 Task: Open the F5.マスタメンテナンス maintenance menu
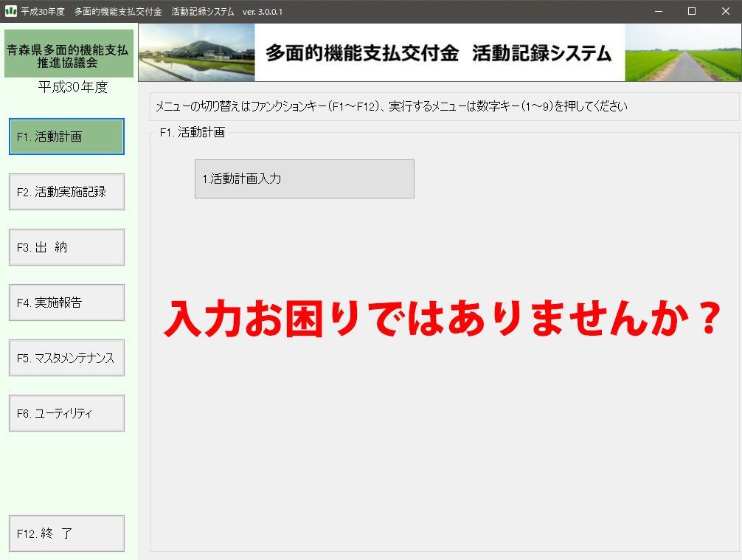(66, 357)
